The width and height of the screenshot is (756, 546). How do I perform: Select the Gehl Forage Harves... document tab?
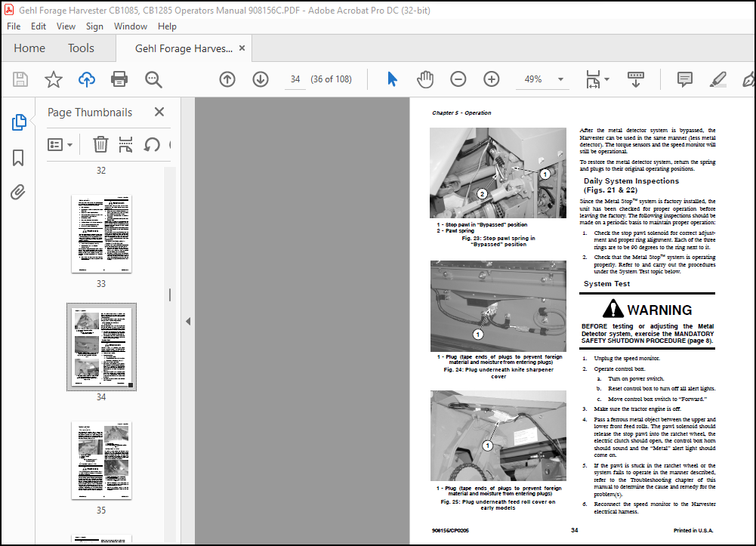184,48
